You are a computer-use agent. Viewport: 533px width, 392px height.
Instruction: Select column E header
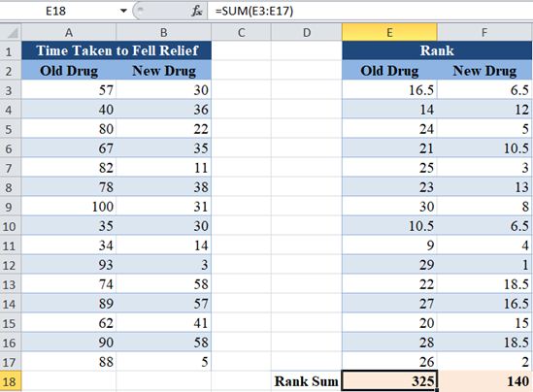click(389, 33)
